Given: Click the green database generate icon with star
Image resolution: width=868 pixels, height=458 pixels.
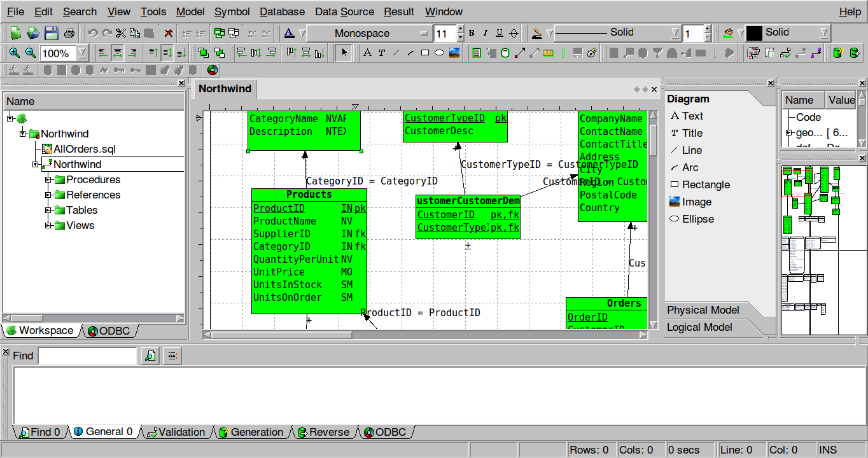Looking at the screenshot, I should 837,53.
